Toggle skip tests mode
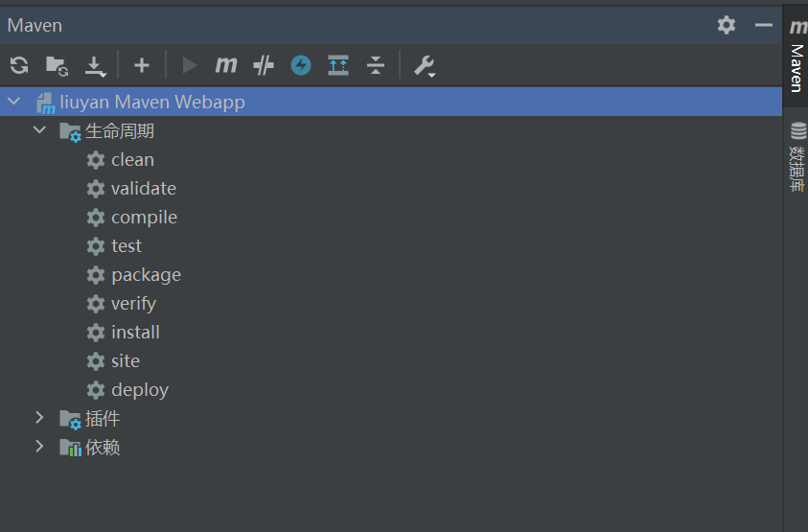 264,65
